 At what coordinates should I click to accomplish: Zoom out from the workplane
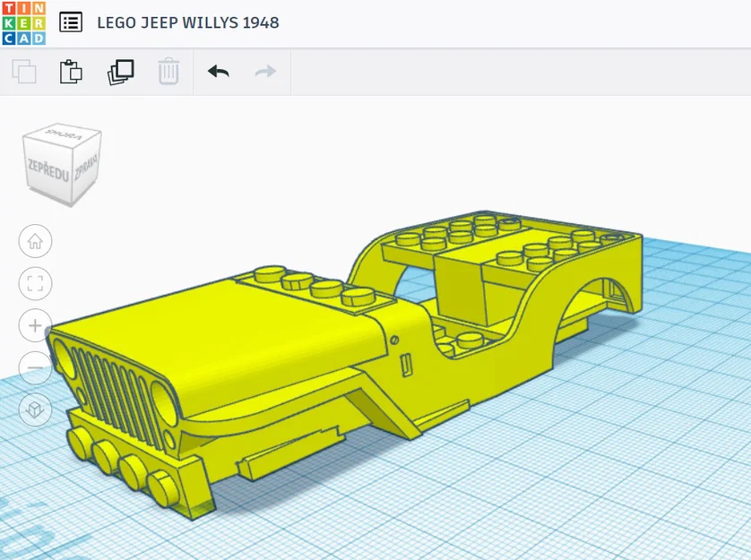(x=33, y=367)
